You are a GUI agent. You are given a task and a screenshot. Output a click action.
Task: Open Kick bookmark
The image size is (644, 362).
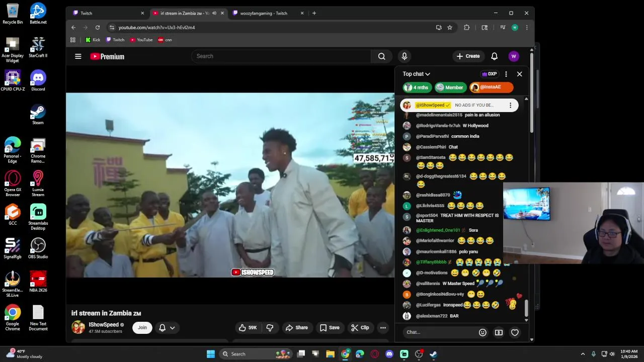93,40
